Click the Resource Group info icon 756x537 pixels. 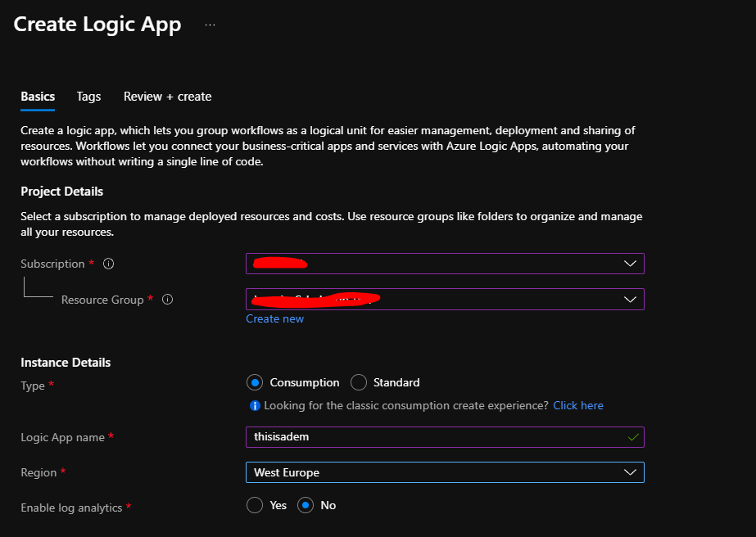(x=167, y=300)
